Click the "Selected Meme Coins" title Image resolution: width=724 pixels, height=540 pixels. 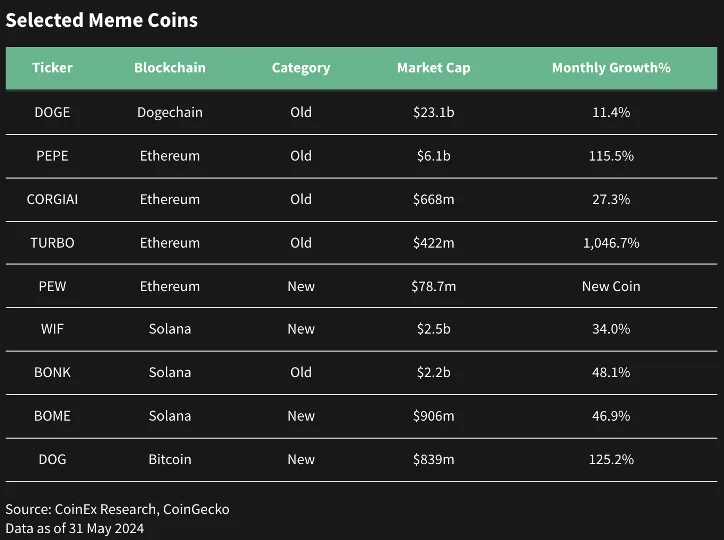tap(102, 20)
